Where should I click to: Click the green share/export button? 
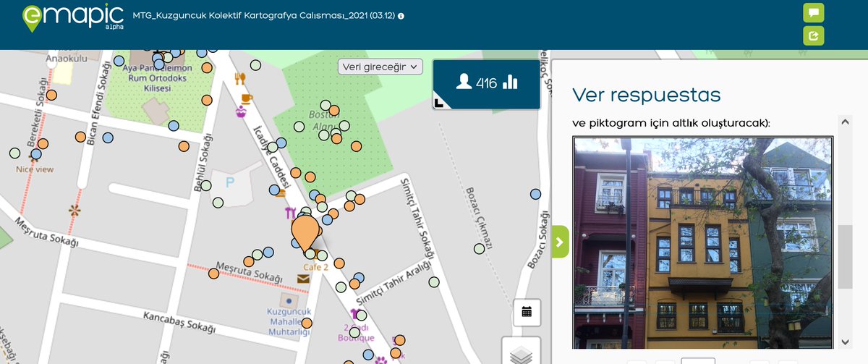tap(814, 35)
